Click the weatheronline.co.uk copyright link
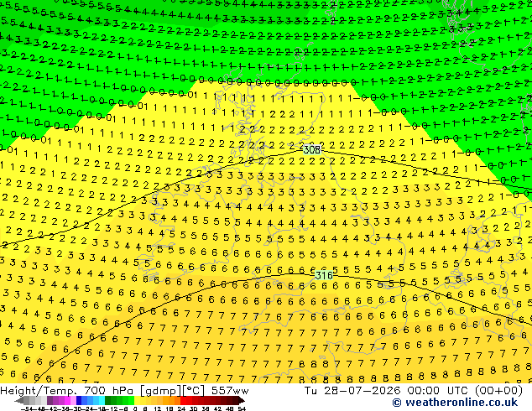Screen dimensions: 532x411 pos(455,403)
